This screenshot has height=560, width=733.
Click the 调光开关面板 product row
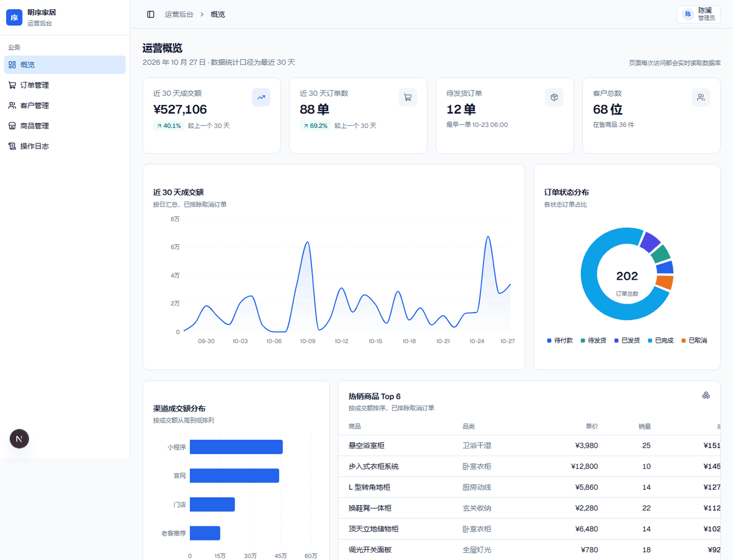click(529, 550)
